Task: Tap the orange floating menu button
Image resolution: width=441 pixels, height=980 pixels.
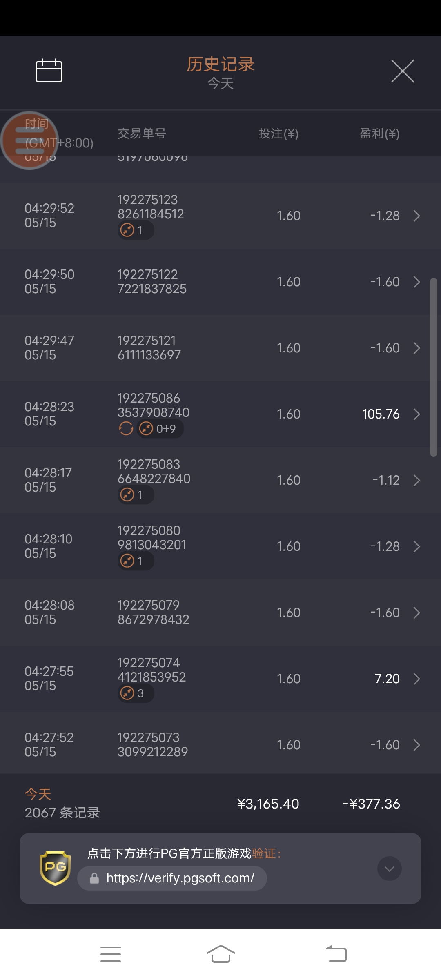Action: [29, 140]
